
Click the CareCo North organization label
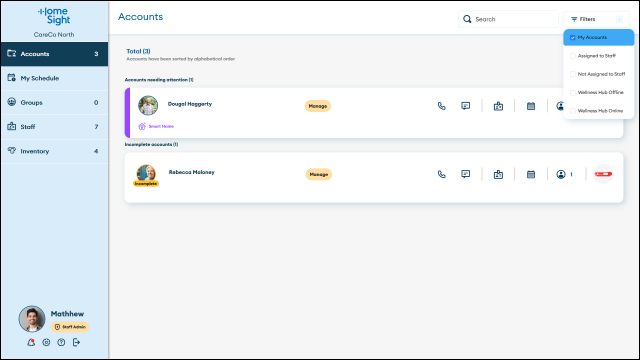tap(54, 35)
